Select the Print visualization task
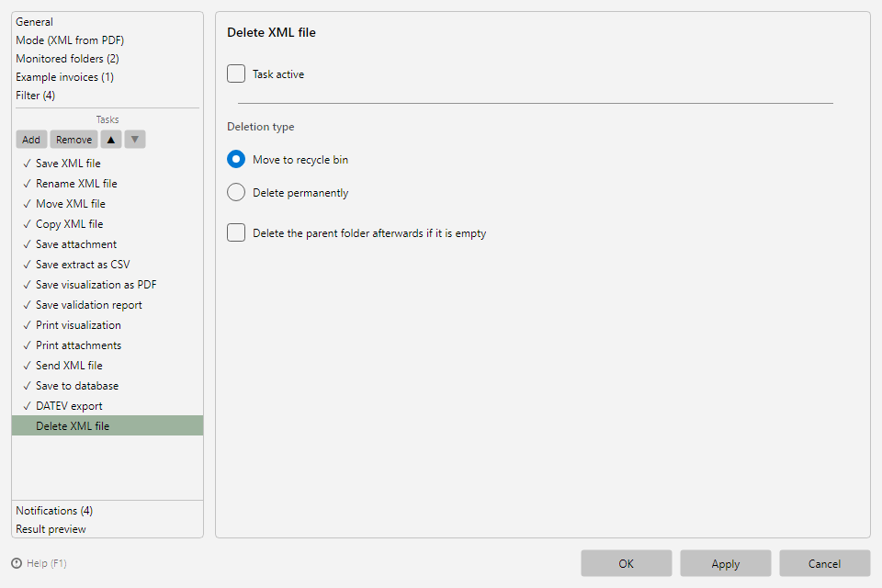 coord(107,325)
